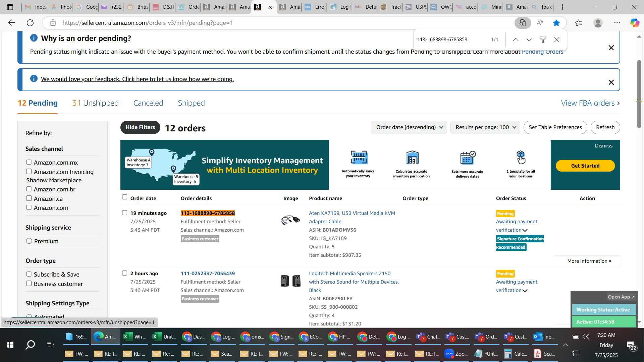
Task: Open View FBA orders link
Action: point(590,103)
